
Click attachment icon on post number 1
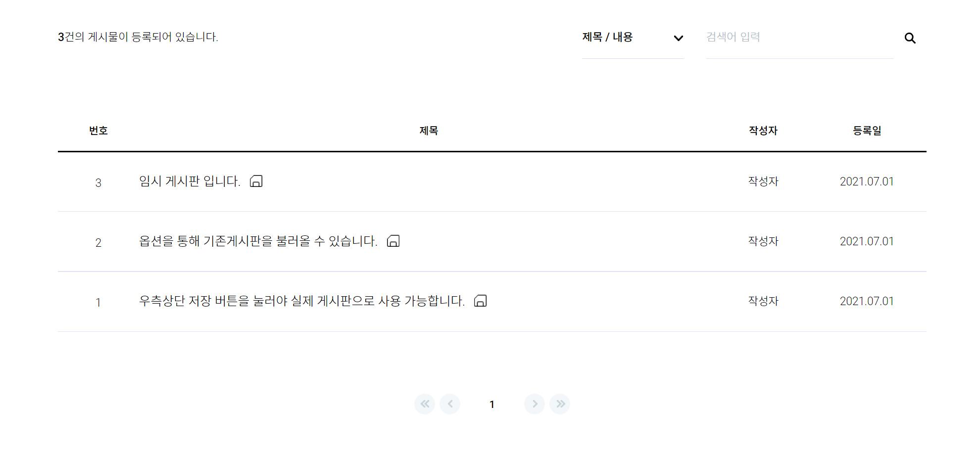pos(481,301)
